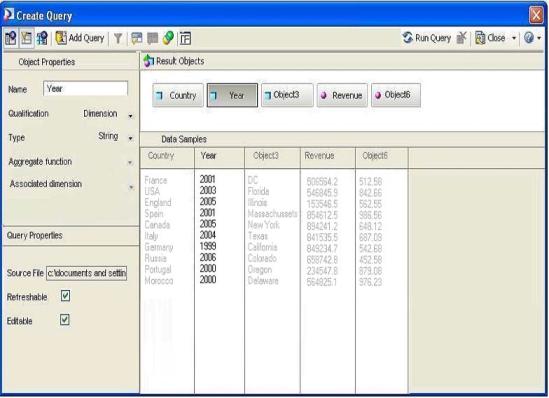This screenshot has height=398, width=549.
Task: Open the dropdown arrow beside Close
Action: coord(514,38)
